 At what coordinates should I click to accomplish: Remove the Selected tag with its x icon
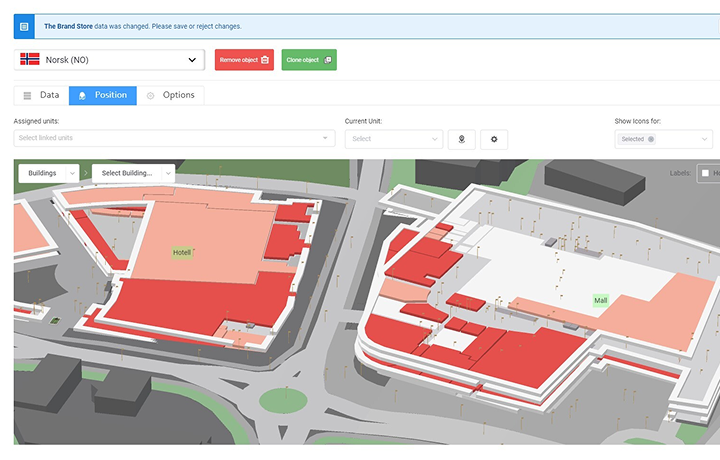click(x=651, y=139)
